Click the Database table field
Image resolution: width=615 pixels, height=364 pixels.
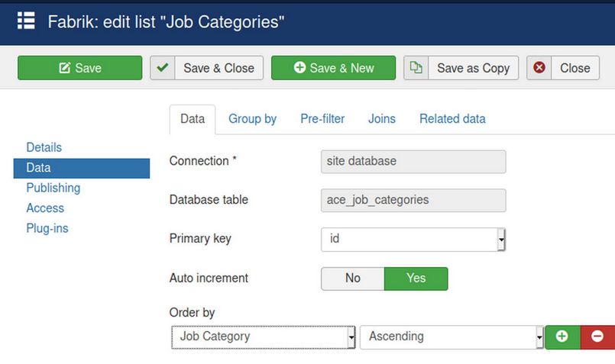point(413,200)
